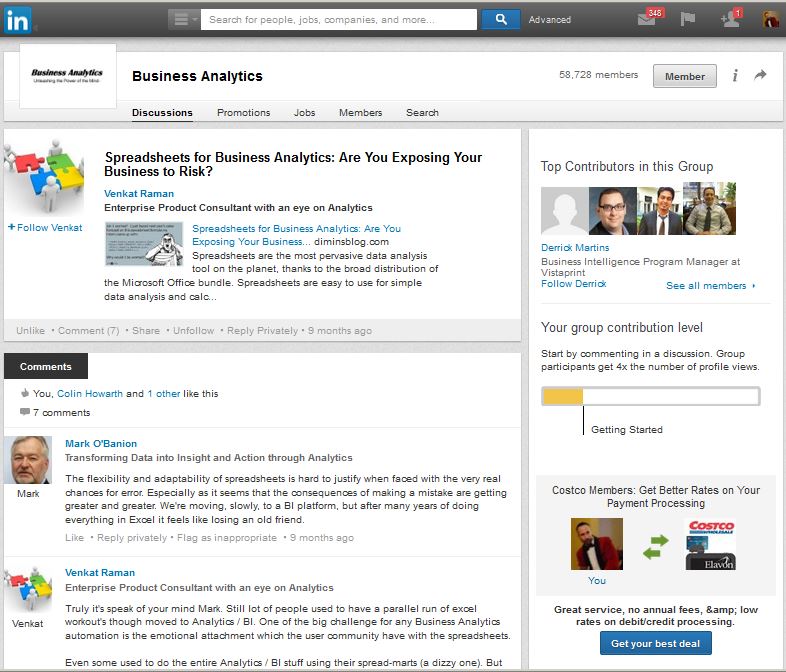This screenshot has width=786, height=672.
Task: Open the Jobs tab
Action: pos(304,113)
